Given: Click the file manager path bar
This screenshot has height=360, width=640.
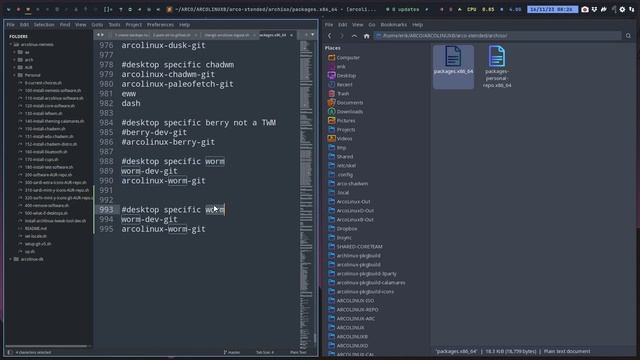Looking at the screenshot, I should (498, 36).
